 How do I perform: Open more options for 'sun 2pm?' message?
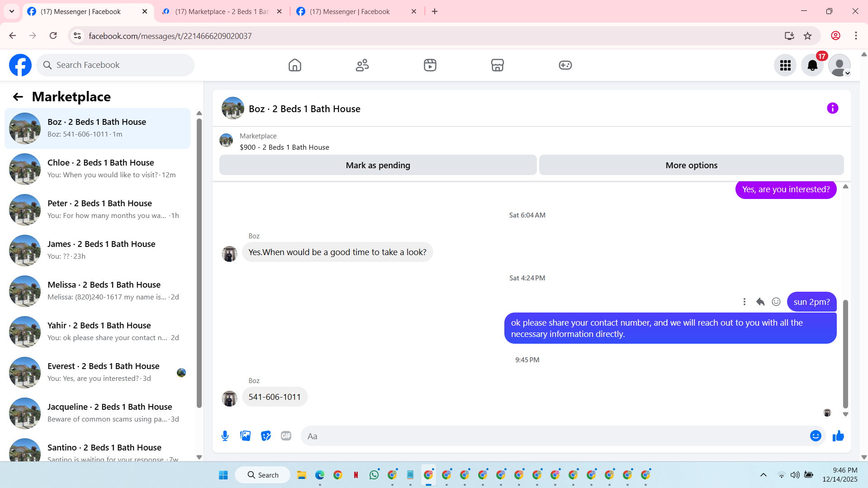(744, 302)
